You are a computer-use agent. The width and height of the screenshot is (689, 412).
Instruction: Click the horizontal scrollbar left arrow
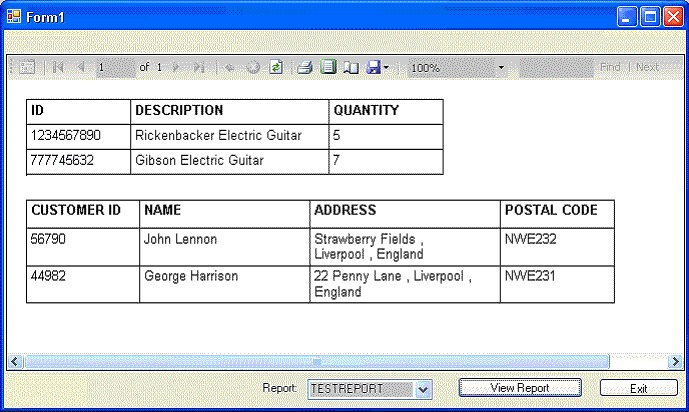click(x=15, y=361)
